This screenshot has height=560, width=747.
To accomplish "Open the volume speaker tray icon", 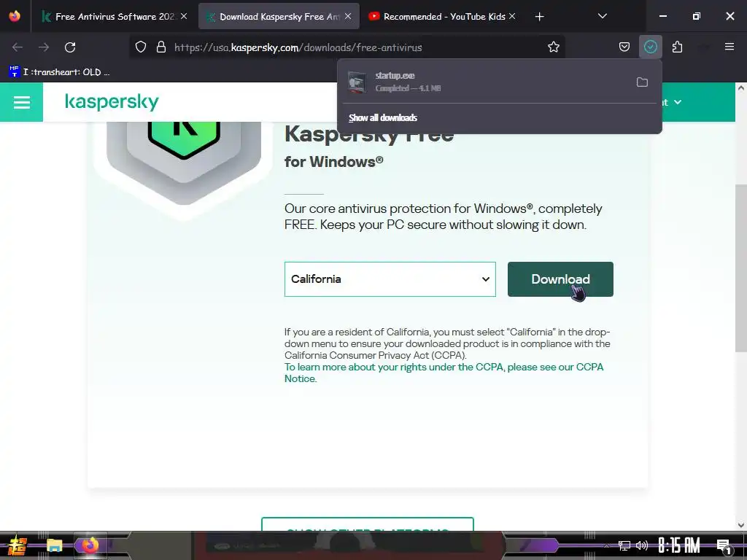I will click(642, 545).
